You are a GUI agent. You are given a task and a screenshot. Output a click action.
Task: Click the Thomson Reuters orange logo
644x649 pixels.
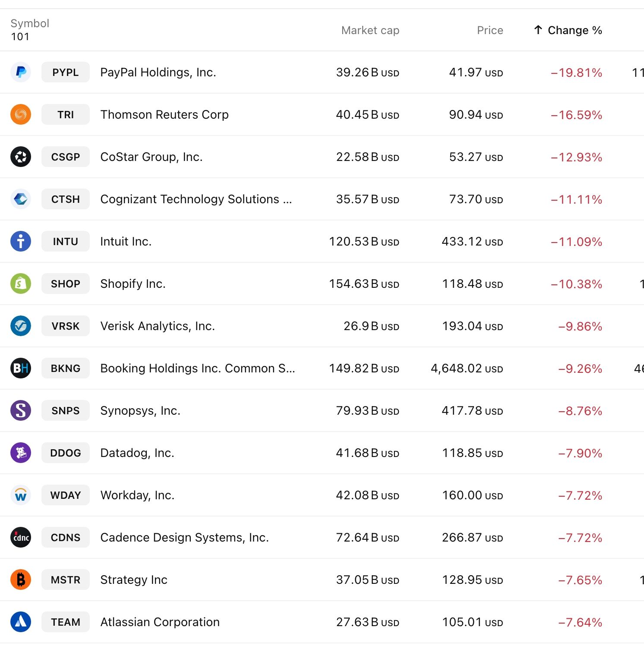20,114
